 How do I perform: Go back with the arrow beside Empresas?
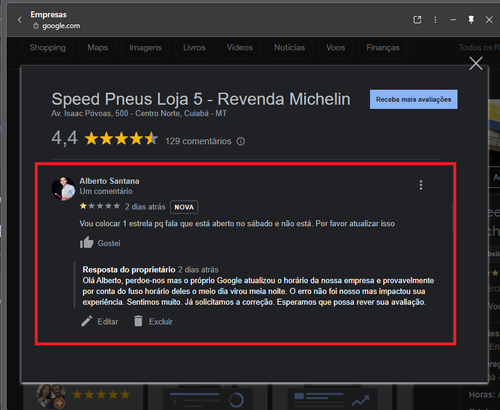20,20
